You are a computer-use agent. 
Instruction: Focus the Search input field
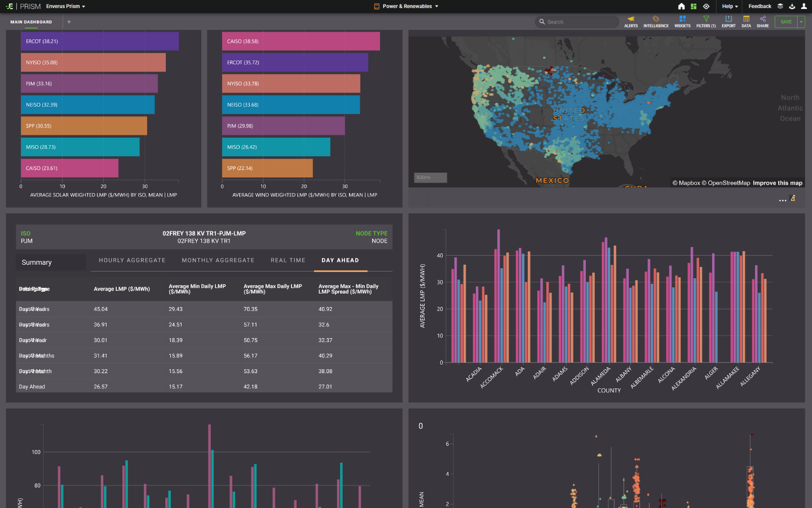pyautogui.click(x=578, y=22)
